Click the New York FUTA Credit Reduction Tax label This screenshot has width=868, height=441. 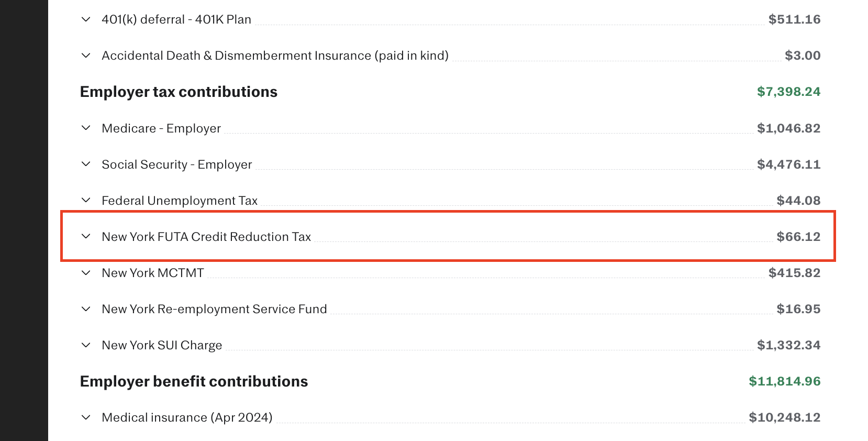206,237
